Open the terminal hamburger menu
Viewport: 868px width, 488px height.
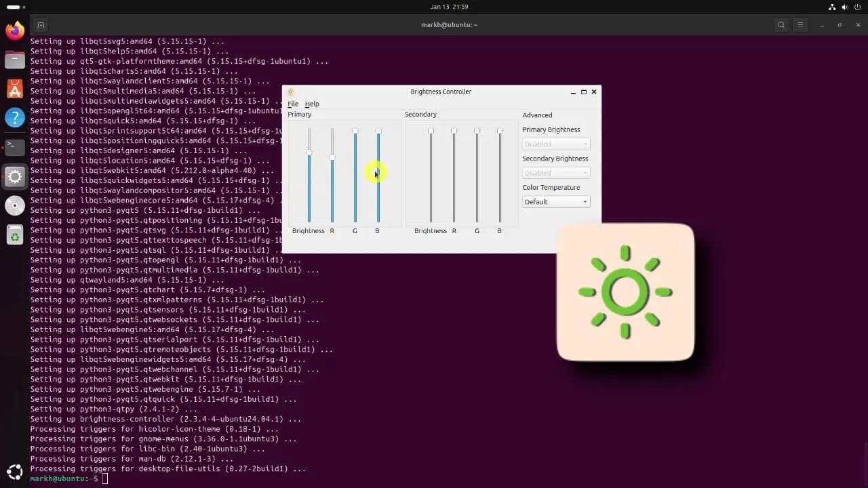click(x=800, y=25)
